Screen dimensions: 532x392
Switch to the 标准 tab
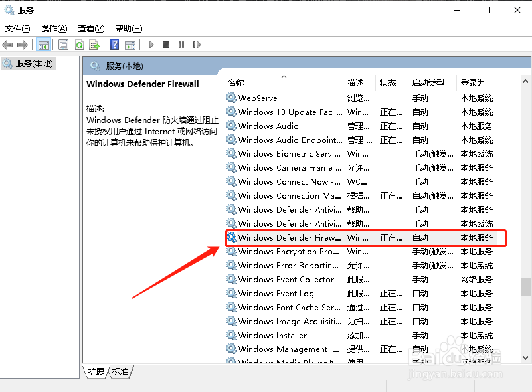[118, 373]
